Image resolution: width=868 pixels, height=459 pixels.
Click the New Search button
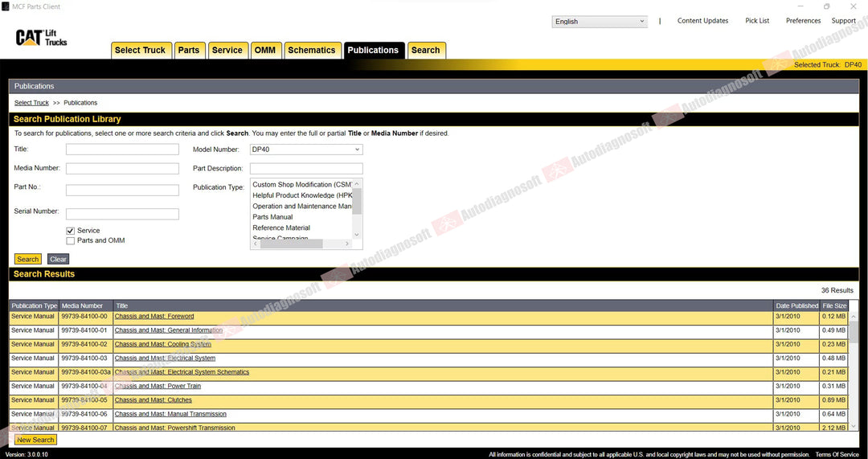35,440
